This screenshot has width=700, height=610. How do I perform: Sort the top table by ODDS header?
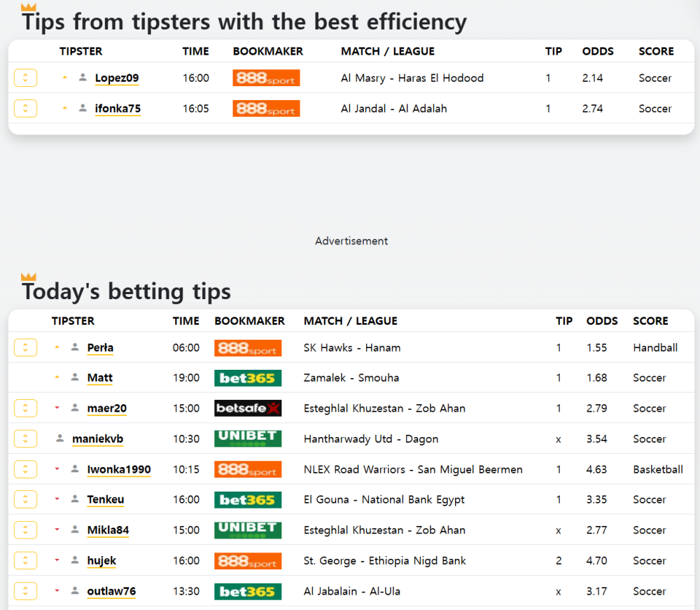[x=598, y=51]
